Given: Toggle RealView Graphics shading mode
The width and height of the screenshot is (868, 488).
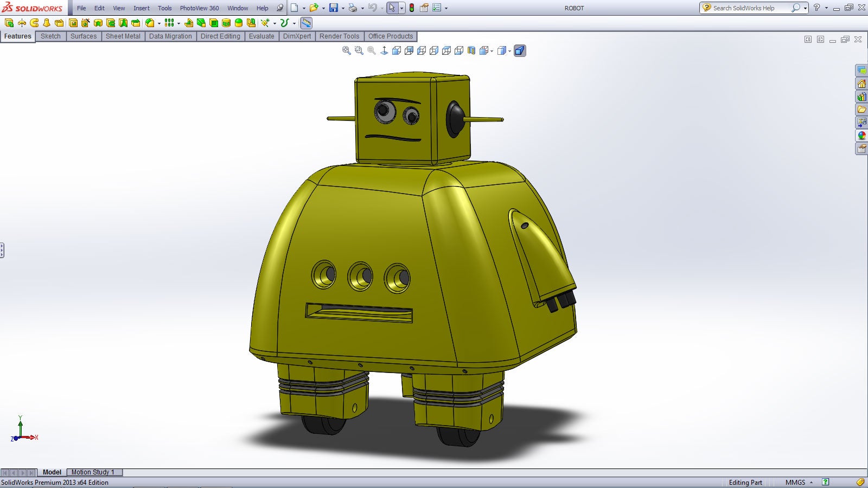Looking at the screenshot, I should [x=519, y=50].
